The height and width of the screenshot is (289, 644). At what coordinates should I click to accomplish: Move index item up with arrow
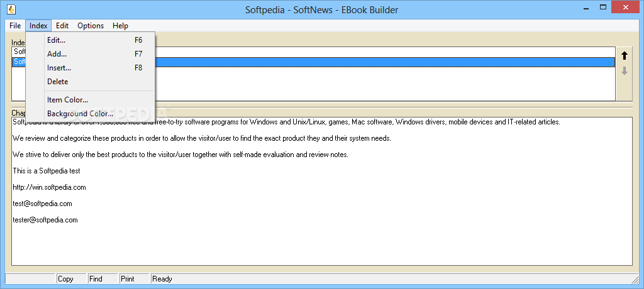pos(625,56)
